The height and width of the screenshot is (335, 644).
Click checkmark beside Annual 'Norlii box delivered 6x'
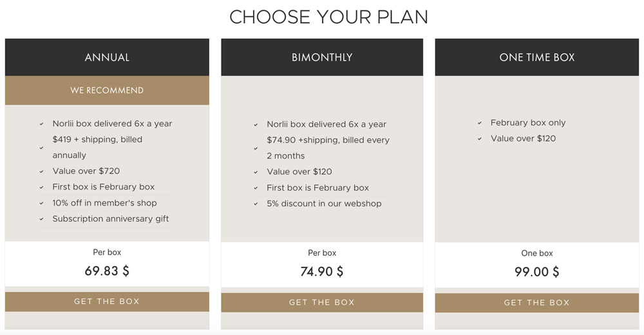coord(41,124)
